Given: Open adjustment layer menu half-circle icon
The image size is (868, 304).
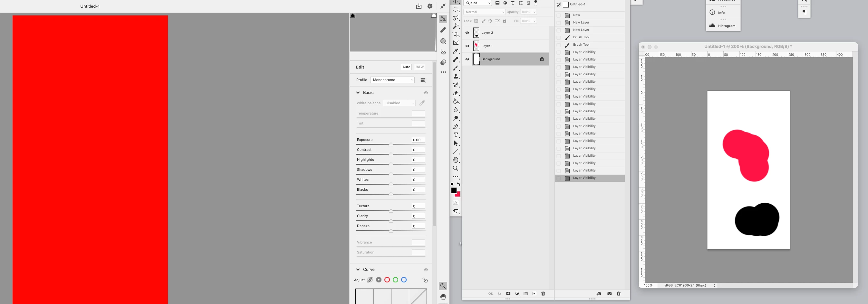Looking at the screenshot, I should point(517,294).
